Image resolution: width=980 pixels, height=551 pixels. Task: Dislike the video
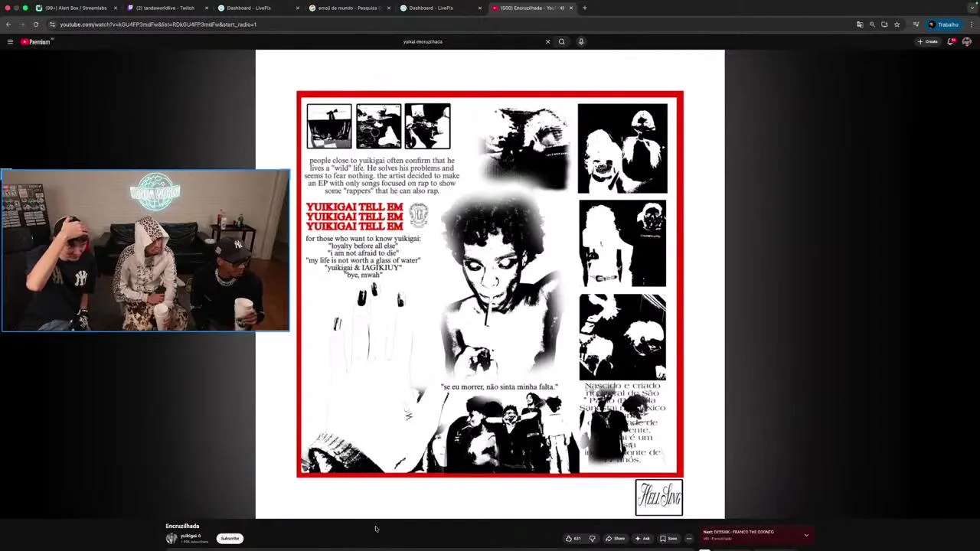point(592,539)
